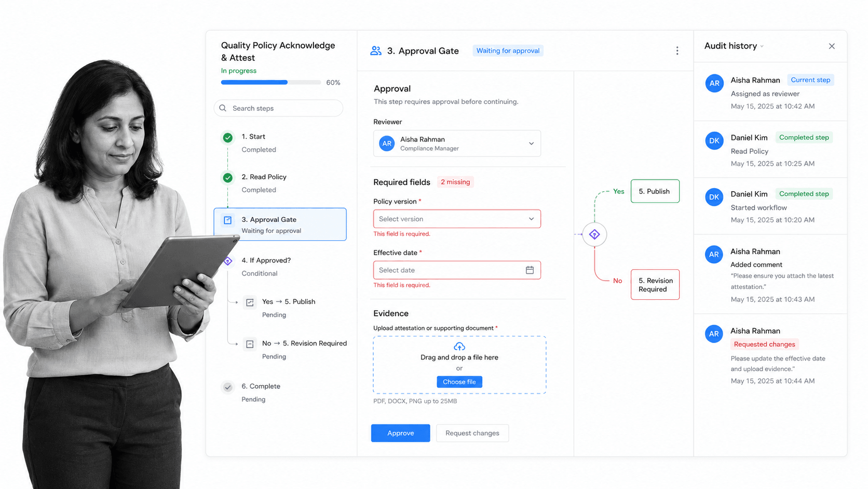
Task: Click the 2 missing badge
Action: click(x=455, y=182)
